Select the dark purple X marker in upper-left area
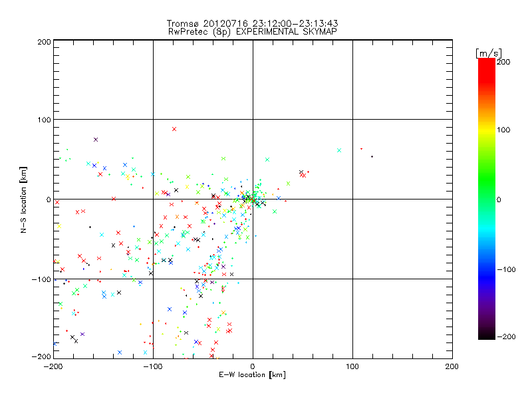The height and width of the screenshot is (399, 532). [96, 140]
